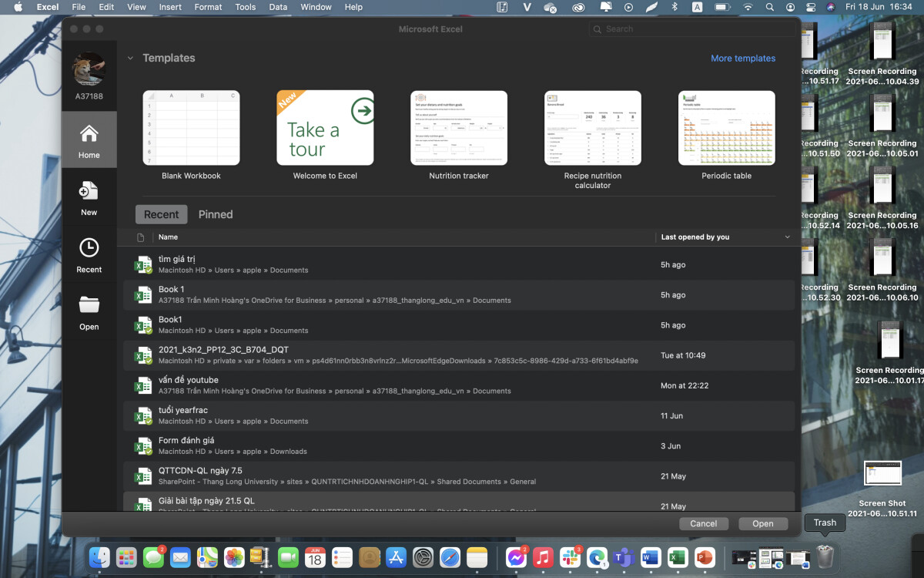Open Music app in the Dock
Viewport: 924px width, 578px height.
pos(543,557)
